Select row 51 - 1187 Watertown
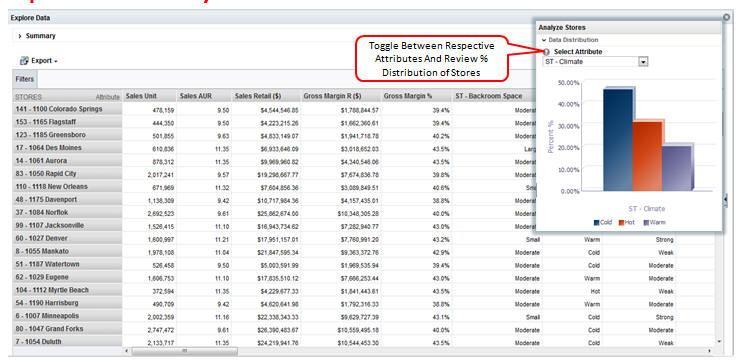This screenshot has width=739, height=362. coord(67,264)
